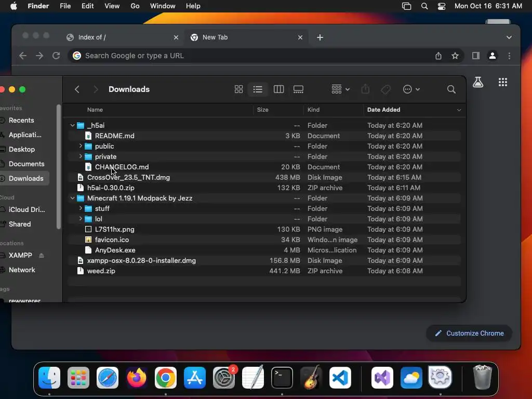Image resolution: width=532 pixels, height=399 pixels.
Task: Select favicon.ico file
Action: pos(264,240)
